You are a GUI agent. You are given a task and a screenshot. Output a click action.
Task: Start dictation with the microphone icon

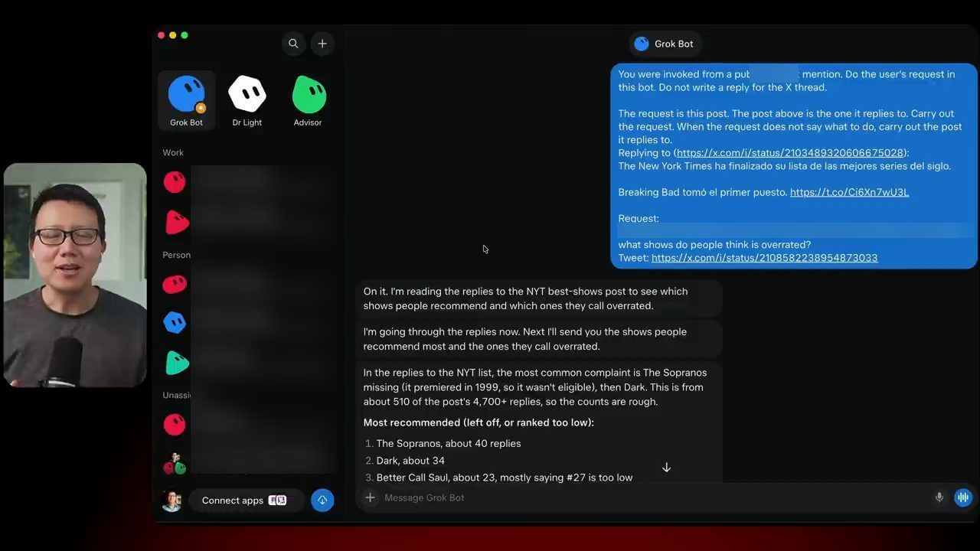939,497
